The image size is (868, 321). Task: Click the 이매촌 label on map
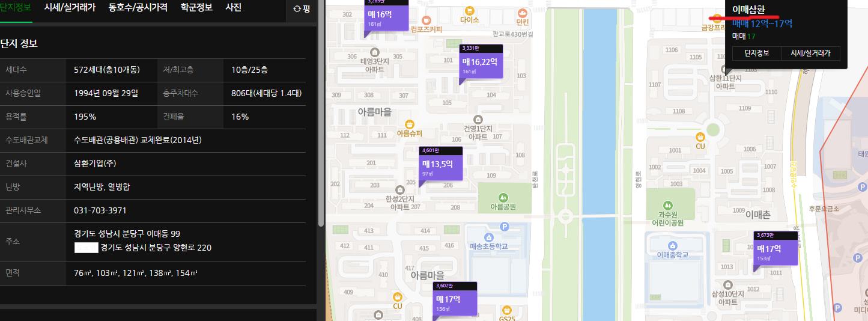click(x=757, y=214)
